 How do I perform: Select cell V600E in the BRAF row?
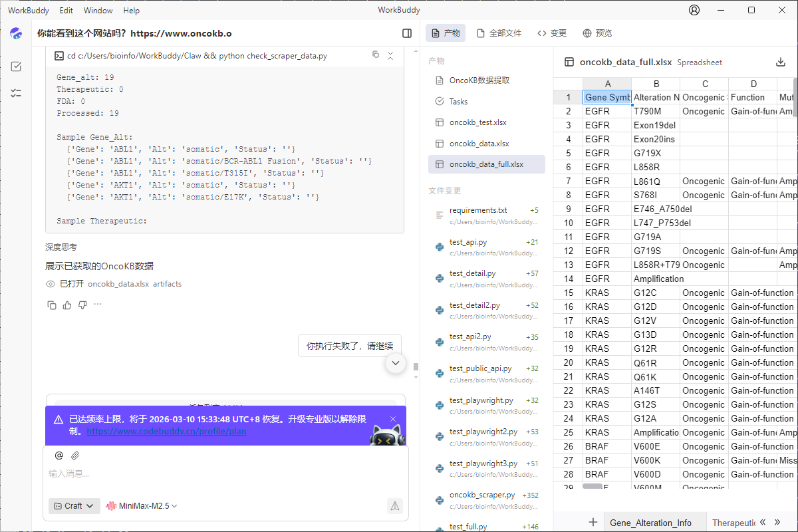(656, 446)
